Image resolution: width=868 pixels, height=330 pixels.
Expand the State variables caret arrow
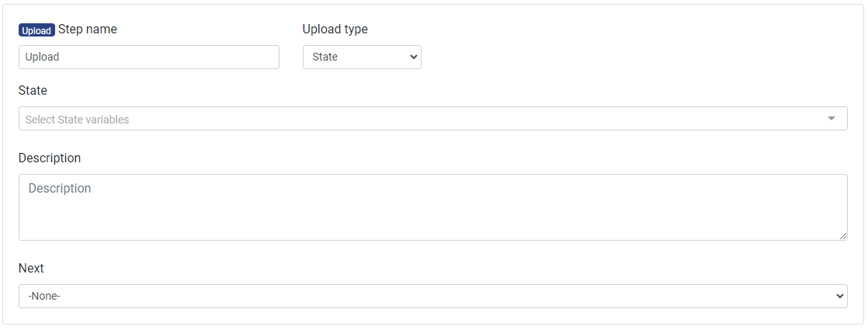[x=832, y=119]
